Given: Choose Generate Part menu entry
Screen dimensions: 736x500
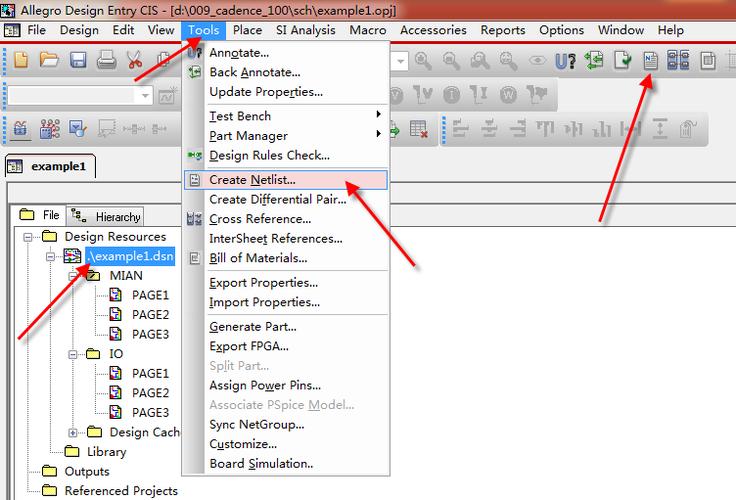Looking at the screenshot, I should (286, 327).
